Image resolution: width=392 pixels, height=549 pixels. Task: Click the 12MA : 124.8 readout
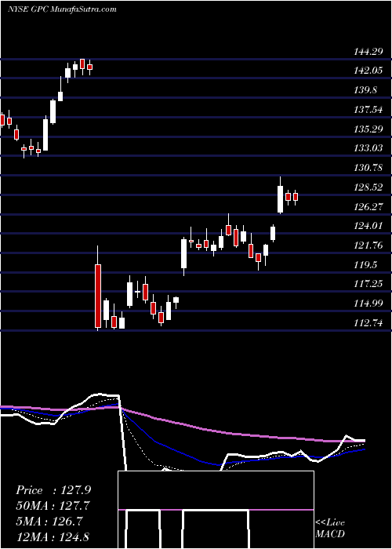[53, 537]
